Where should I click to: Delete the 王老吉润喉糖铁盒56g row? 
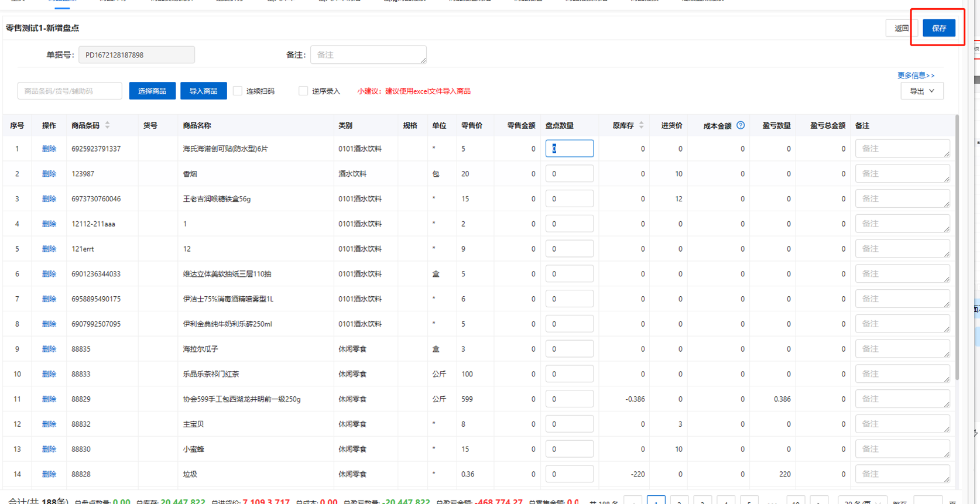[49, 199]
